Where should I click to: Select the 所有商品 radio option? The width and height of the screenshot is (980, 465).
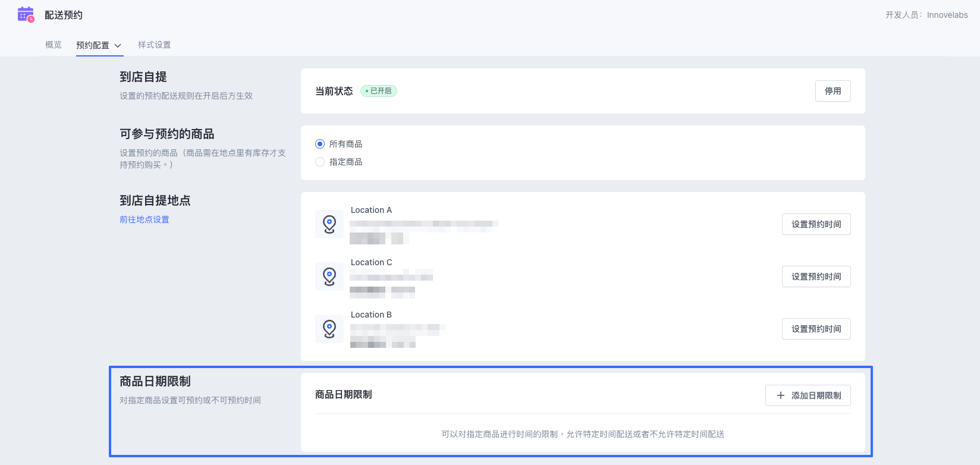pyautogui.click(x=320, y=144)
